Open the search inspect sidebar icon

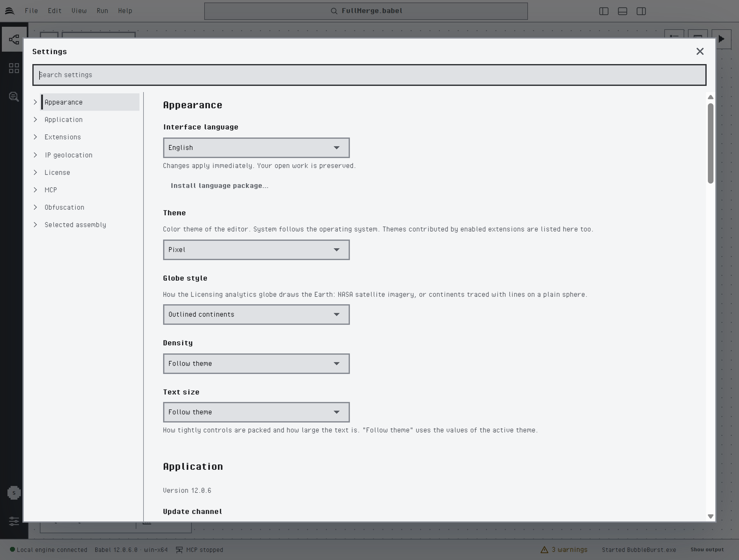(x=14, y=97)
